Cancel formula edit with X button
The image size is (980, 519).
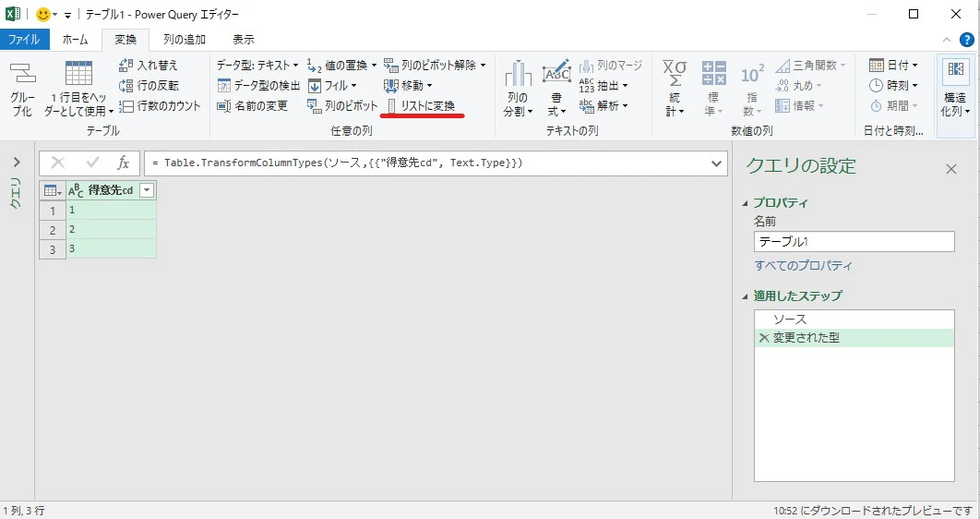click(57, 163)
